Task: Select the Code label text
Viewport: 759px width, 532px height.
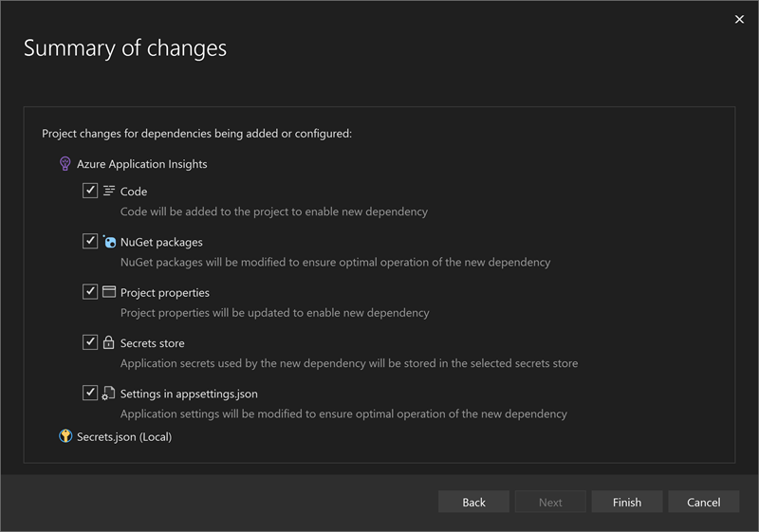Action: point(134,192)
